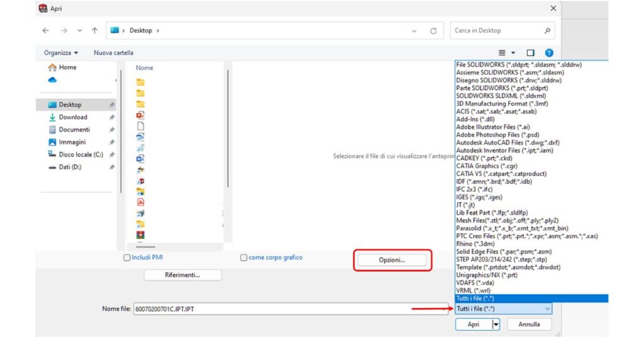Select the PDF file icon in list
The width and height of the screenshot is (644, 337).
[x=140, y=202]
